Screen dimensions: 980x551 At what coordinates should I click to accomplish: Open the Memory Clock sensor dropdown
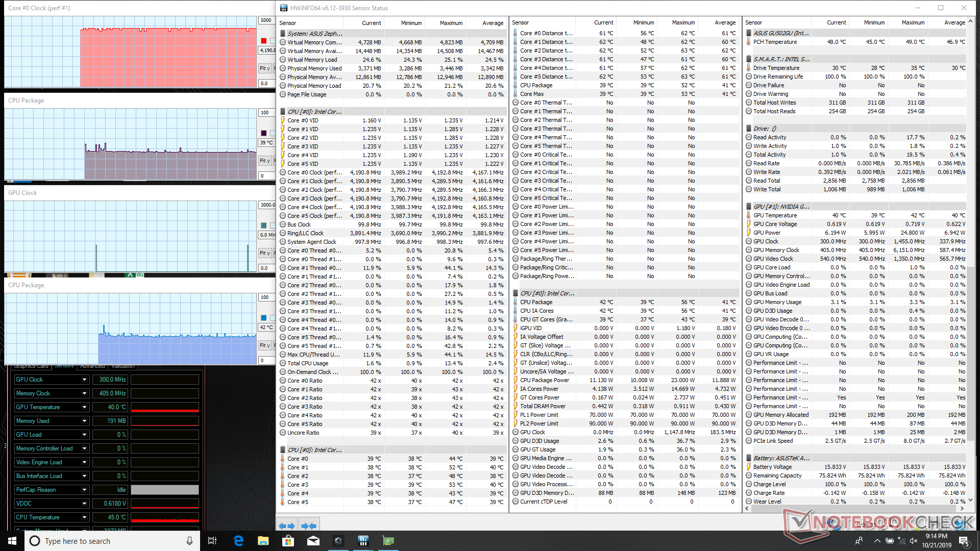pos(84,393)
